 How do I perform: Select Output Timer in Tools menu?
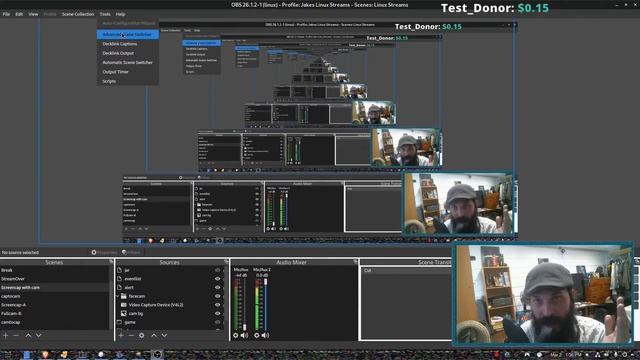pos(128,72)
